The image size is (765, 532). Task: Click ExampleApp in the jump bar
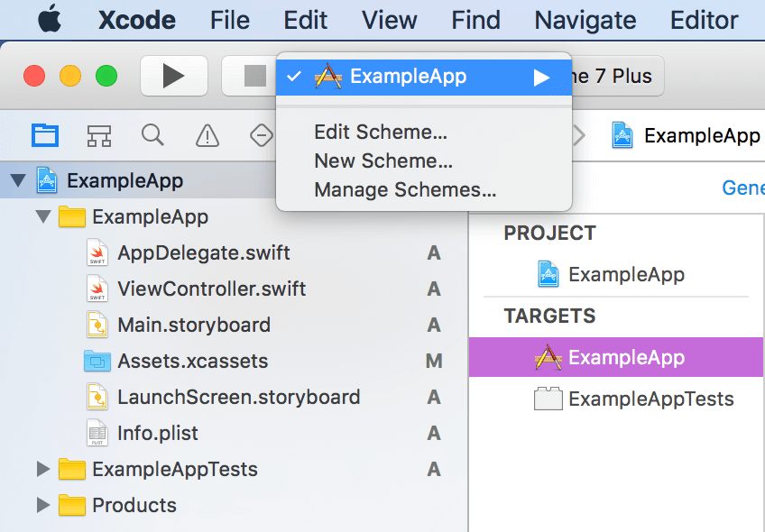[702, 135]
